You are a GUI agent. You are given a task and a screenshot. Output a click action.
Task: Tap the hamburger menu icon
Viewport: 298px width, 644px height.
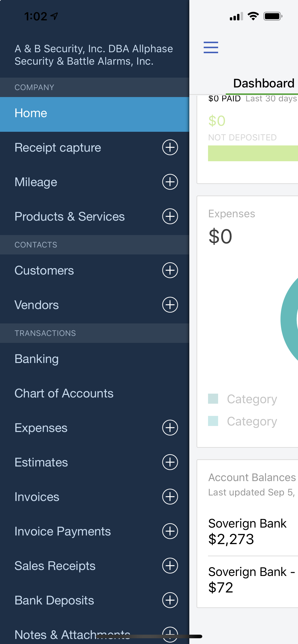[x=211, y=47]
